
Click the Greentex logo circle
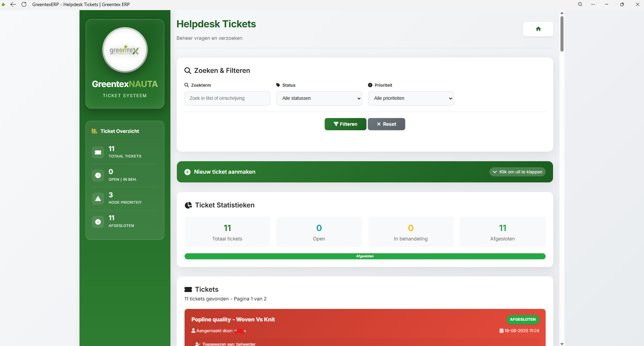(x=125, y=50)
